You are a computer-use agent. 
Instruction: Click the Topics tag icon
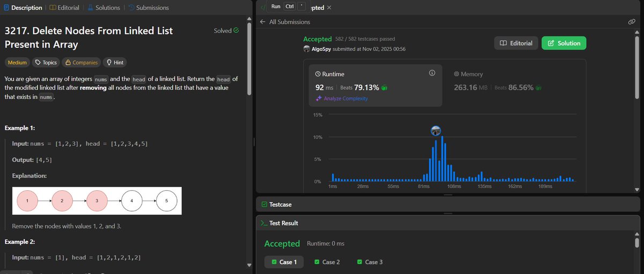[x=38, y=62]
